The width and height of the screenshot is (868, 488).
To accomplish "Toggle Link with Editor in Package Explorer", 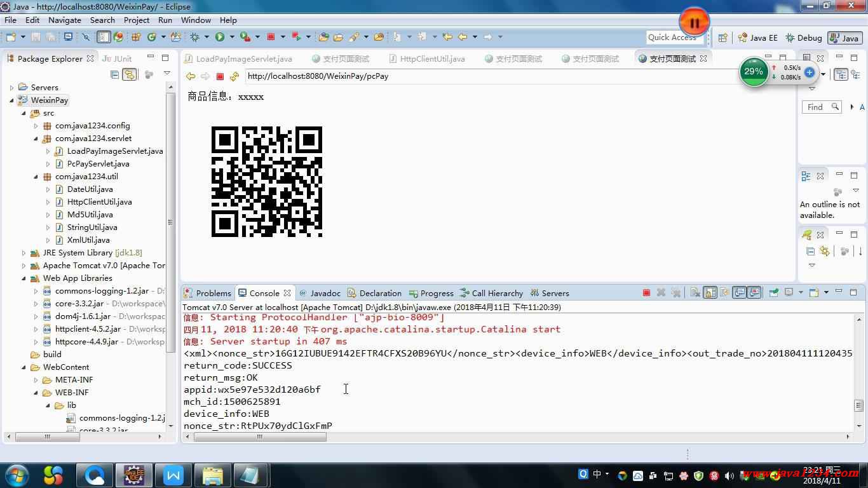I will (130, 74).
